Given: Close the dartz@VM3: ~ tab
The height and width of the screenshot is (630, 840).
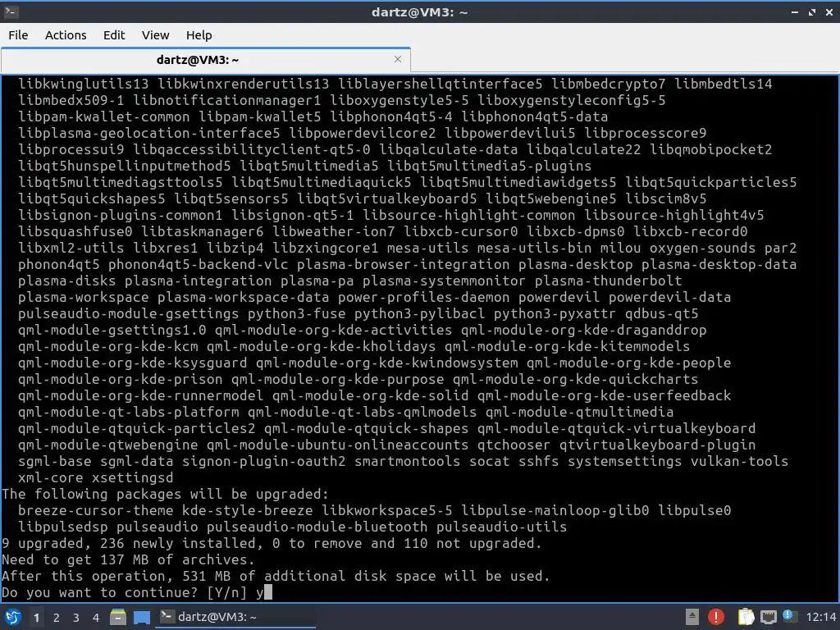Looking at the screenshot, I should [398, 59].
